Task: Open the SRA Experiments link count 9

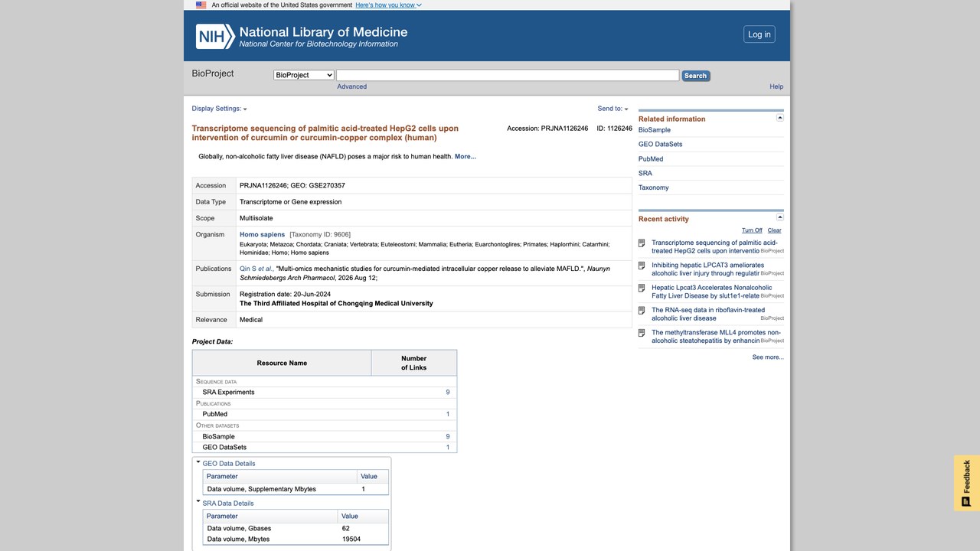Action: [x=448, y=393]
